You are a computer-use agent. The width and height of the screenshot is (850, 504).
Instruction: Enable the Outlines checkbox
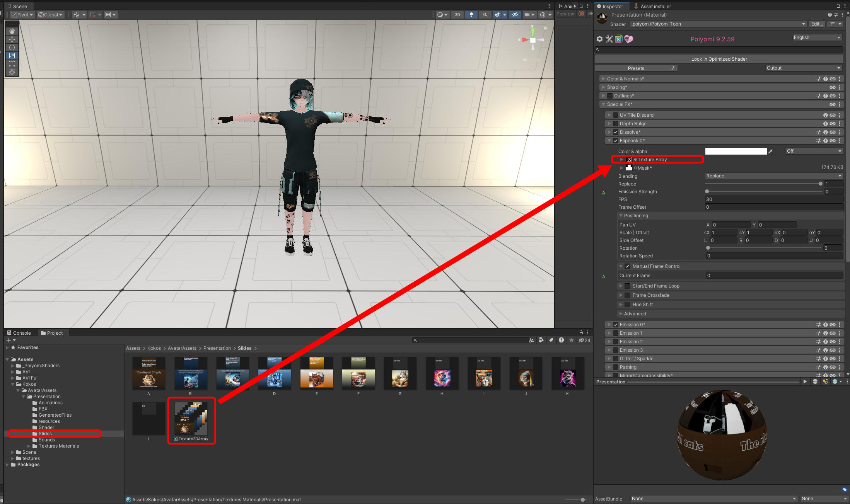pyautogui.click(x=610, y=96)
